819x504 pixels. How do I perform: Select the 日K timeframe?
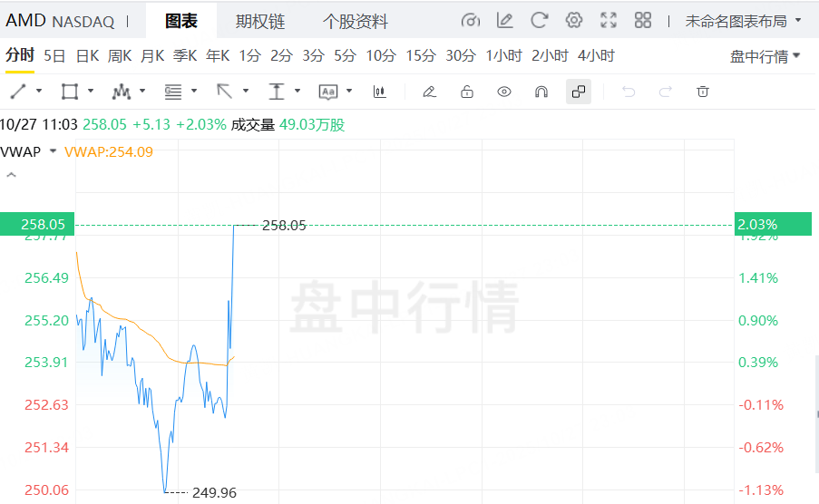click(87, 55)
